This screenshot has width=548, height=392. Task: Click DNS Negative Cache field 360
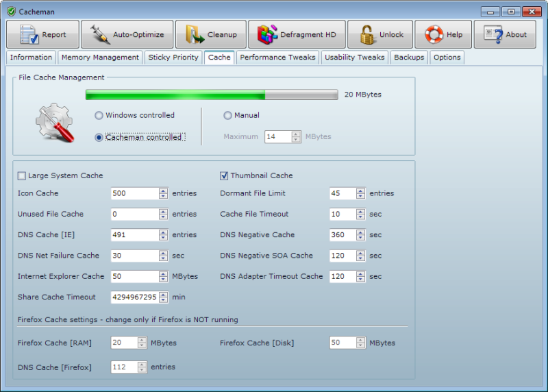point(343,235)
